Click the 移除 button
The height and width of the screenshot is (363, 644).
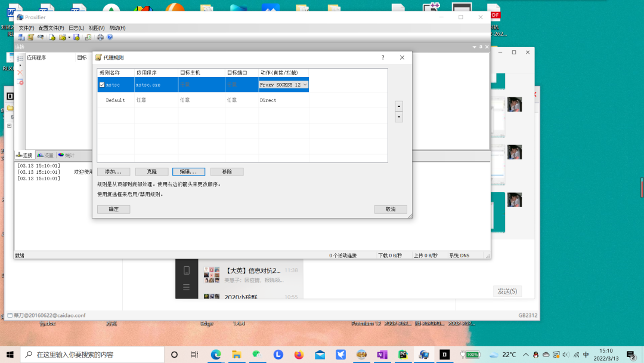coord(227,172)
